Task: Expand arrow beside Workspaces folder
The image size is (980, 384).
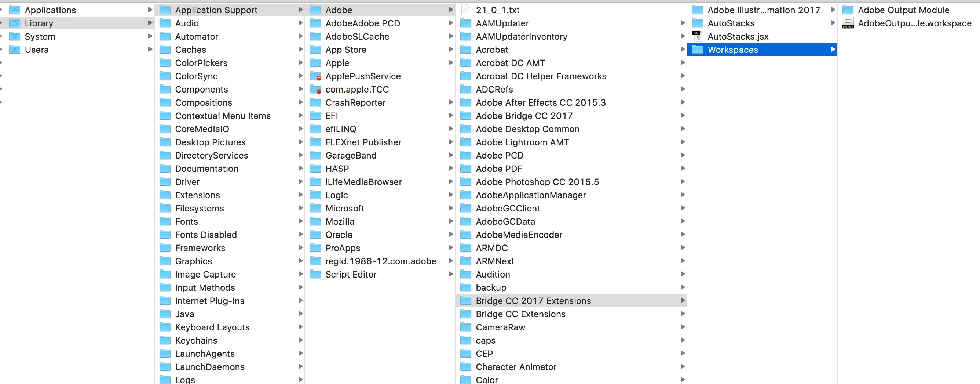Action: 833,49
